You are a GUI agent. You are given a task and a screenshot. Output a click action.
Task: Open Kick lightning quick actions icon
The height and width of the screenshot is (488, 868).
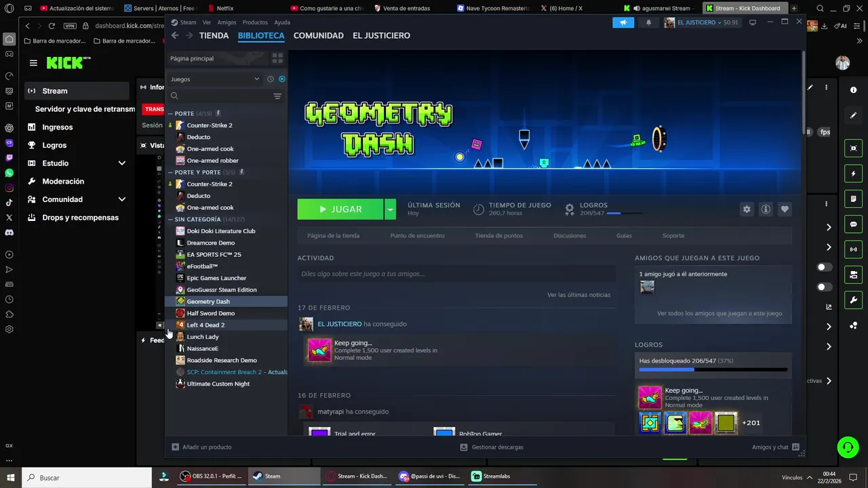coord(853,174)
